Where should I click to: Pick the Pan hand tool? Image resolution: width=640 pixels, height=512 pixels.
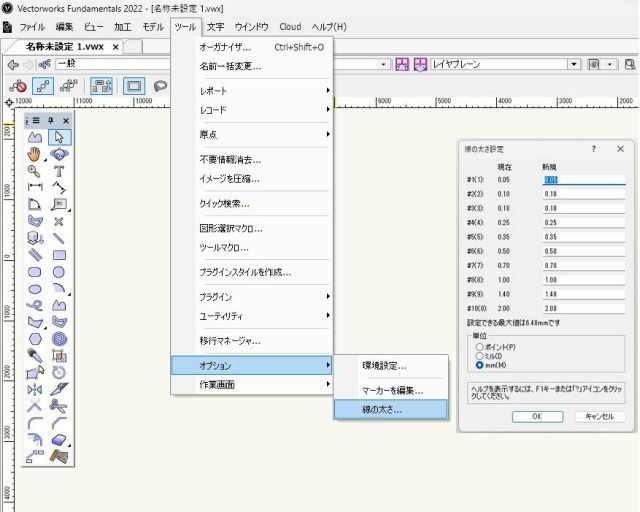click(35, 154)
